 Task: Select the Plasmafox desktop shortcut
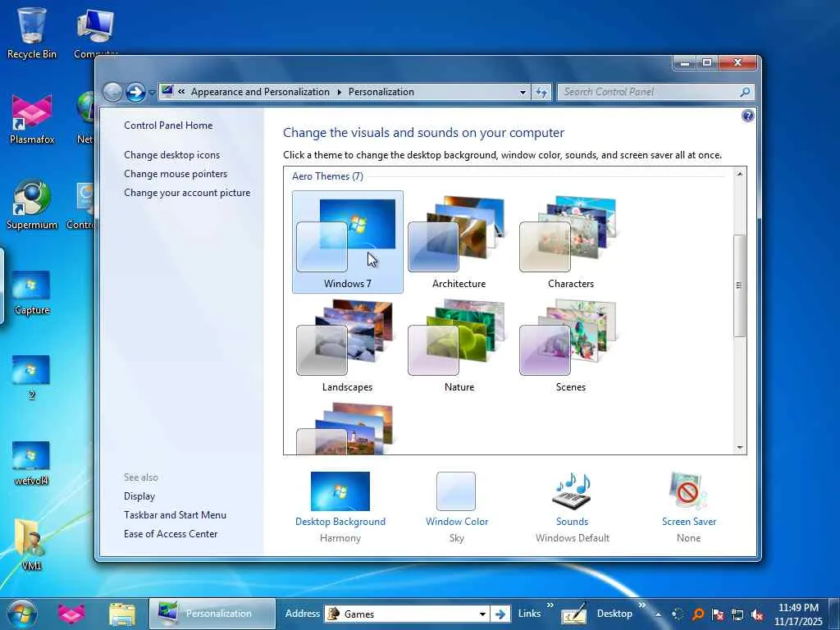pos(32,119)
